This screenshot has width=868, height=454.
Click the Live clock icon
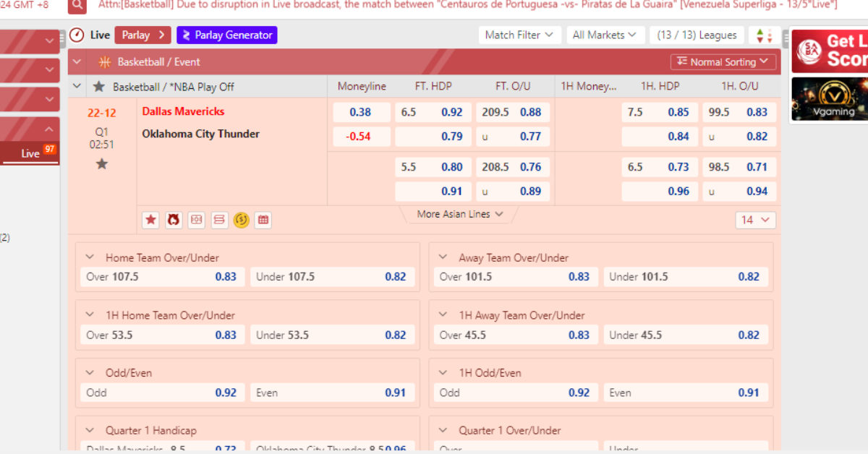[x=77, y=35]
